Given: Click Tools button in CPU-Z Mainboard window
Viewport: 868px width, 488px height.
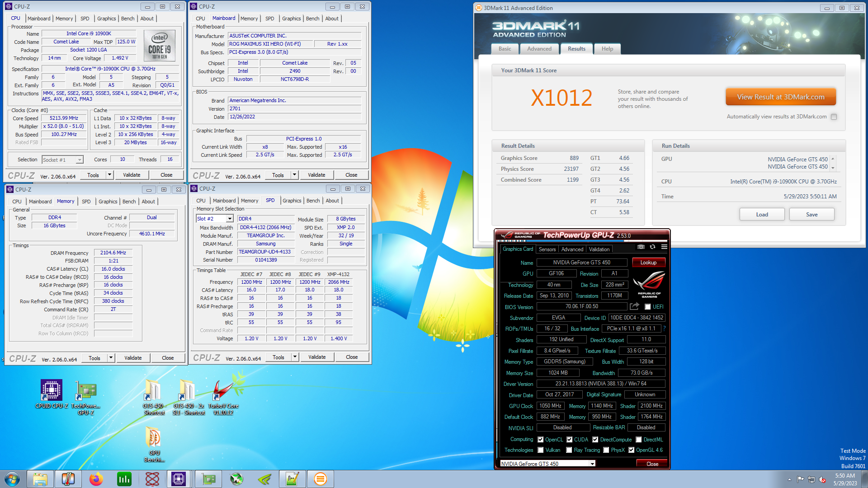Looking at the screenshot, I should tap(278, 175).
